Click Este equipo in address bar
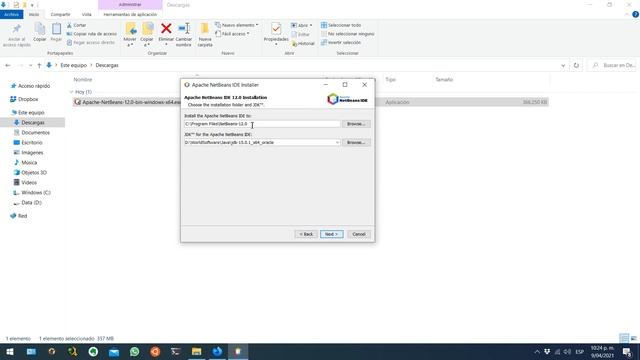The width and height of the screenshot is (640, 360). 73,65
